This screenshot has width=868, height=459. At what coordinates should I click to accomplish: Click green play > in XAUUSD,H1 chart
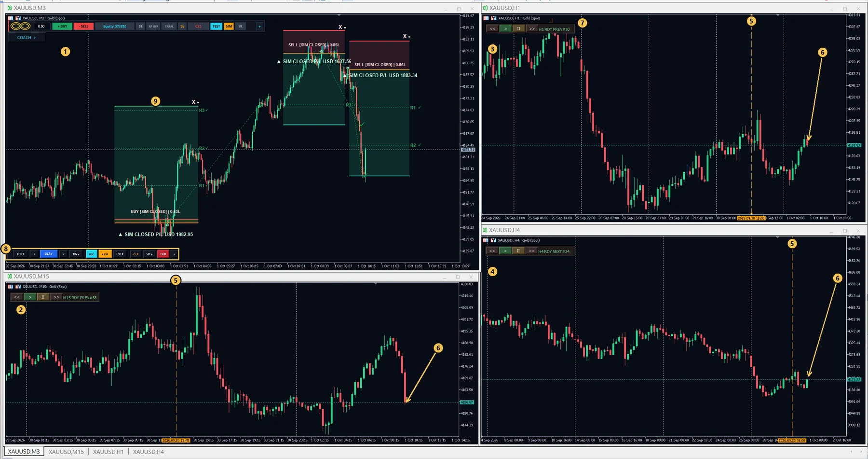(505, 28)
